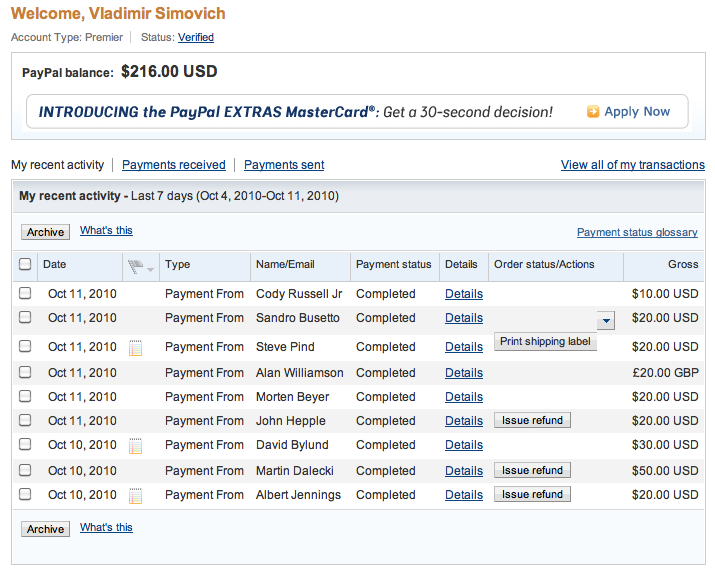This screenshot has width=715, height=576.
Task: Open the flag column sort dropdown arrow
Action: (150, 270)
